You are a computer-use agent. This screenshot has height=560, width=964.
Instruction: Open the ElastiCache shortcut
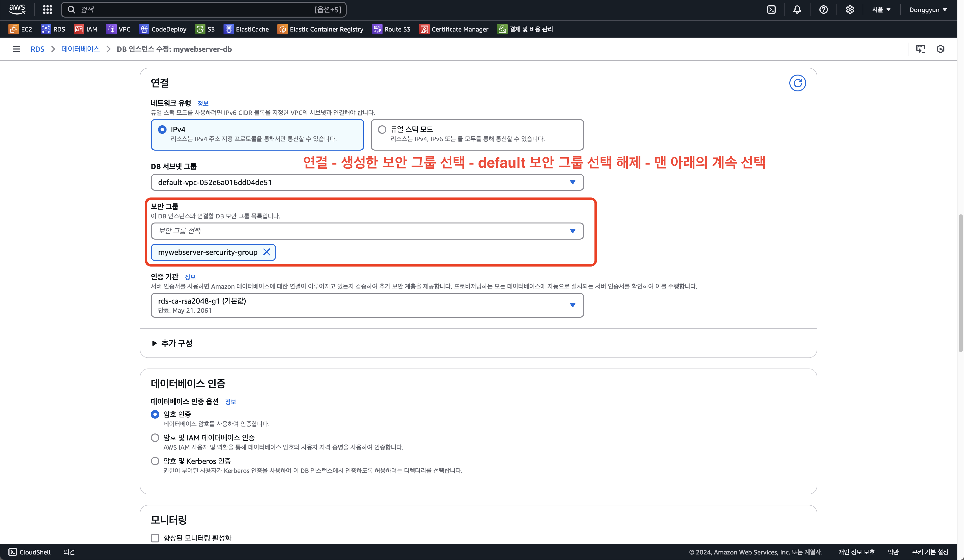point(246,29)
